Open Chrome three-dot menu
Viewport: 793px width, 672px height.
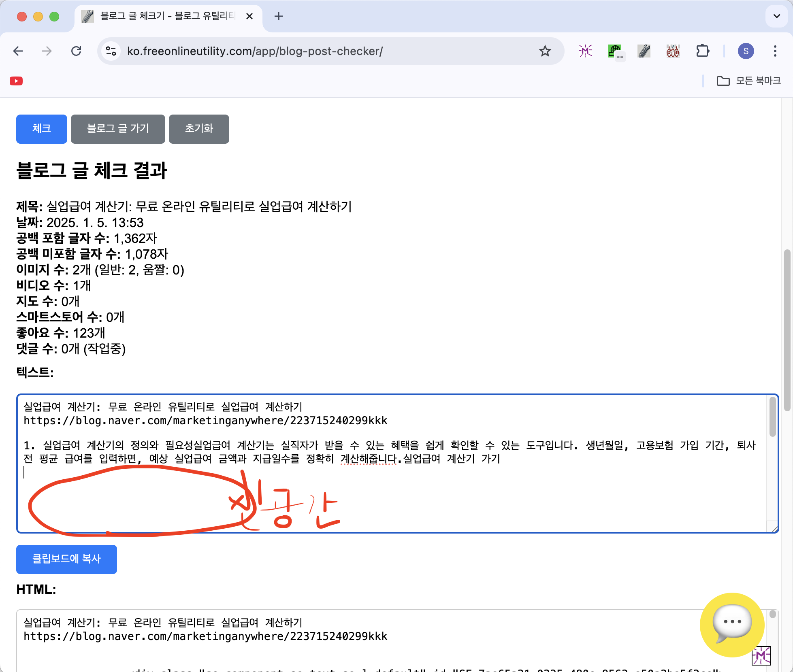tap(775, 51)
